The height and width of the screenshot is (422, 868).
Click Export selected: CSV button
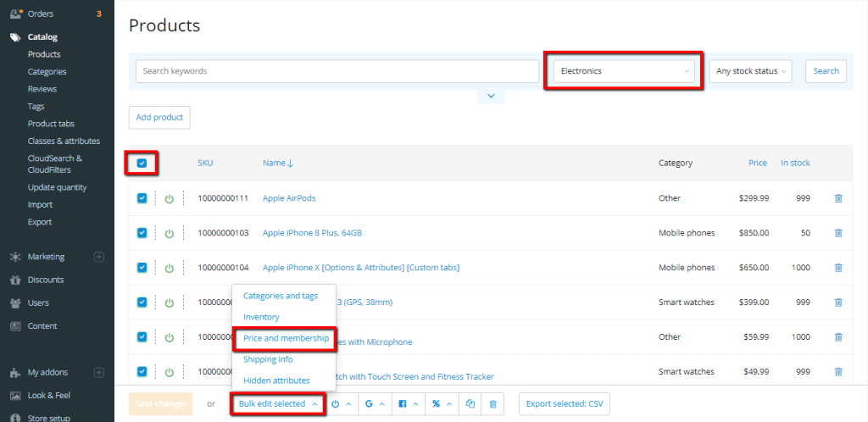(x=564, y=403)
